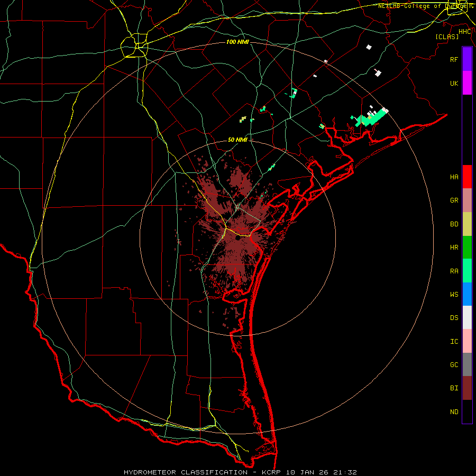Click the purple RF color swatch
Image resolution: width=476 pixels, height=476 pixels.
click(467, 59)
